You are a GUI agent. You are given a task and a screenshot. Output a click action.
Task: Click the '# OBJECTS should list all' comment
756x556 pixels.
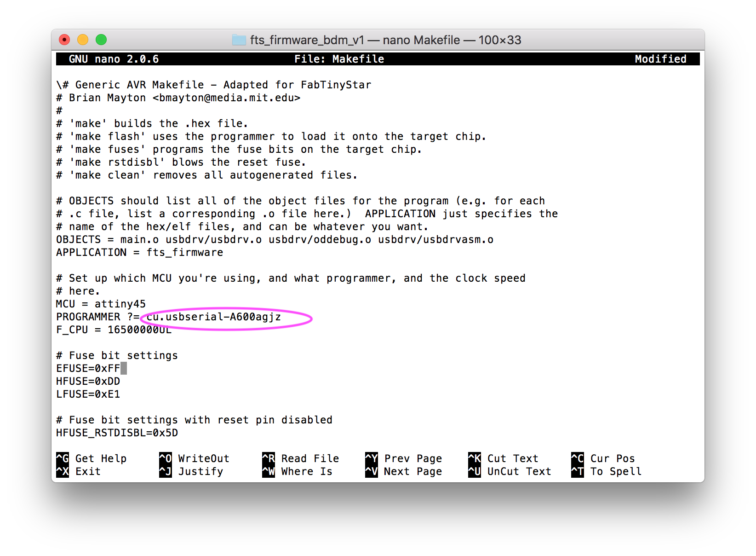coord(301,201)
